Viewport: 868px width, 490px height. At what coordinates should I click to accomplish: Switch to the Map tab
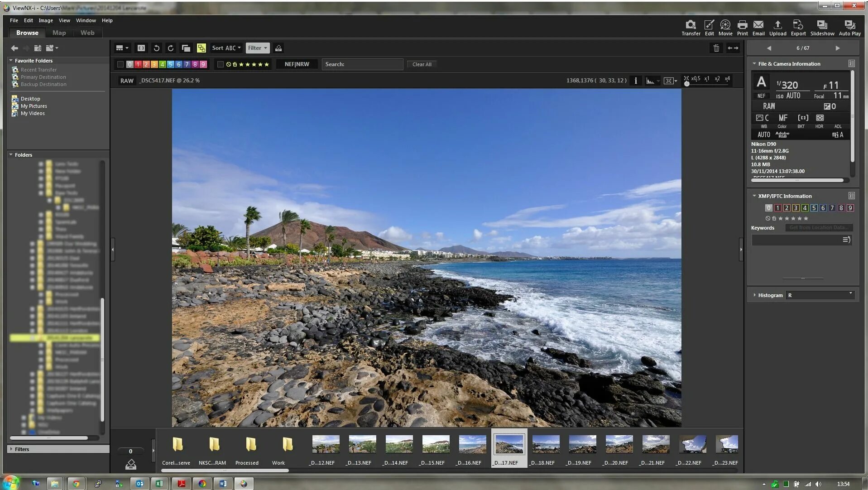click(59, 32)
